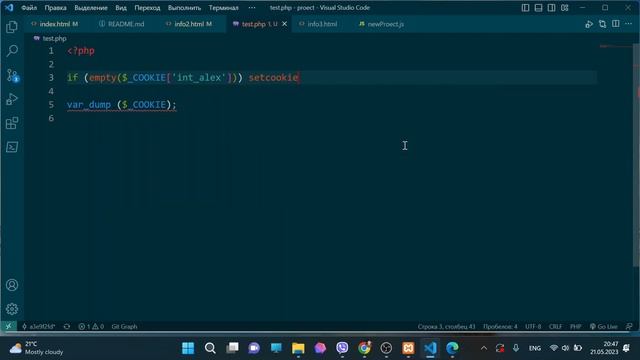Open the Терминал menu
Image resolution: width=640 pixels, height=360 pixels.
pyautogui.click(x=224, y=8)
